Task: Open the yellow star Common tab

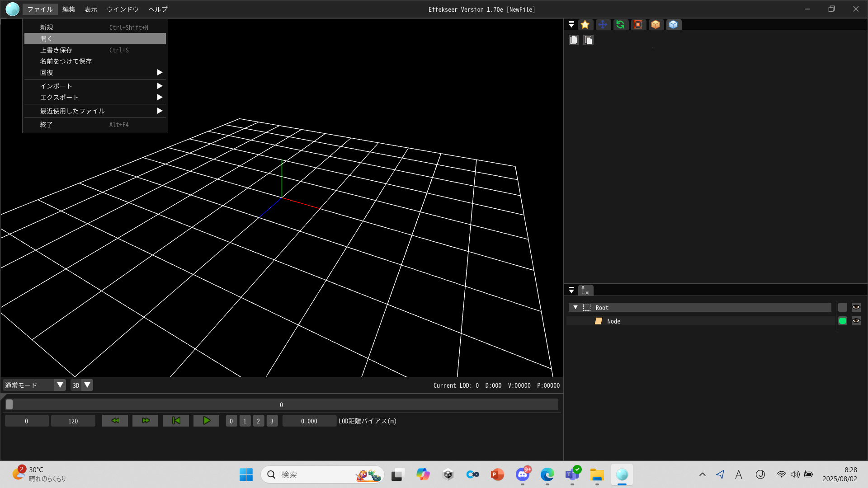Action: (x=585, y=25)
